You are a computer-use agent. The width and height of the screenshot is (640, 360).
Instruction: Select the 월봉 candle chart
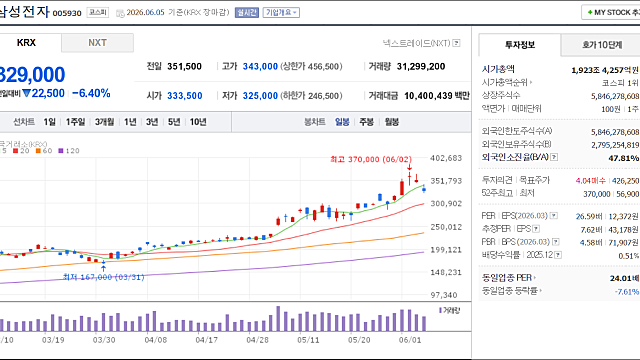[392, 122]
